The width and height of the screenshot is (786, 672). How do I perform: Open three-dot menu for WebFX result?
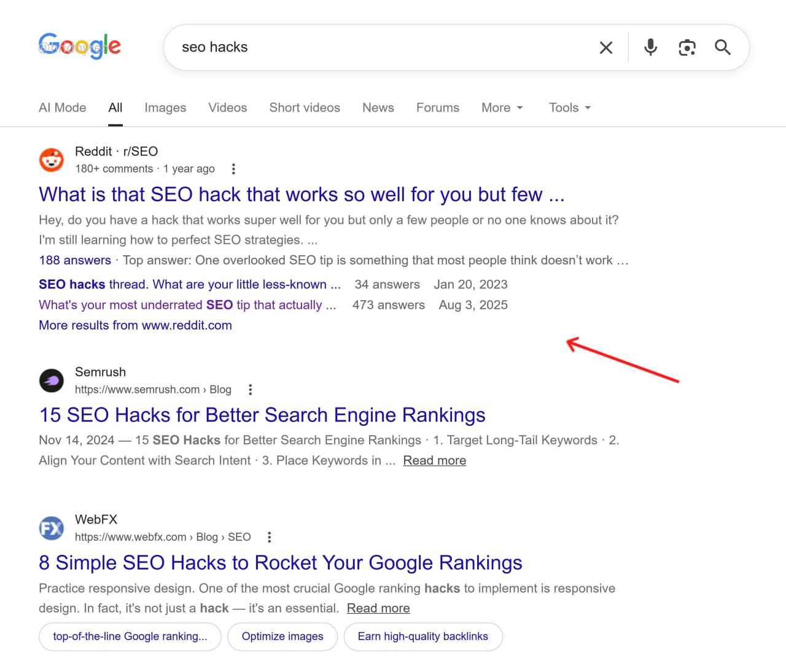click(269, 537)
